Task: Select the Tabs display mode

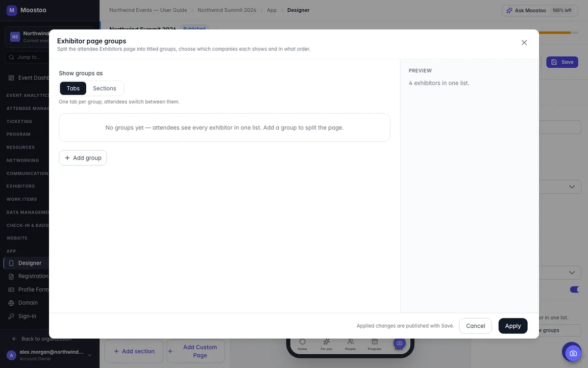Action: point(73,88)
